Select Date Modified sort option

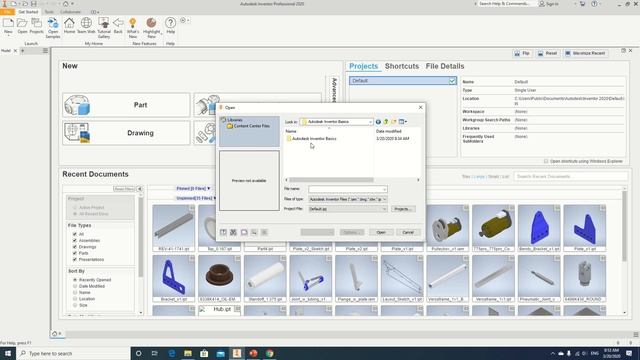75,286
